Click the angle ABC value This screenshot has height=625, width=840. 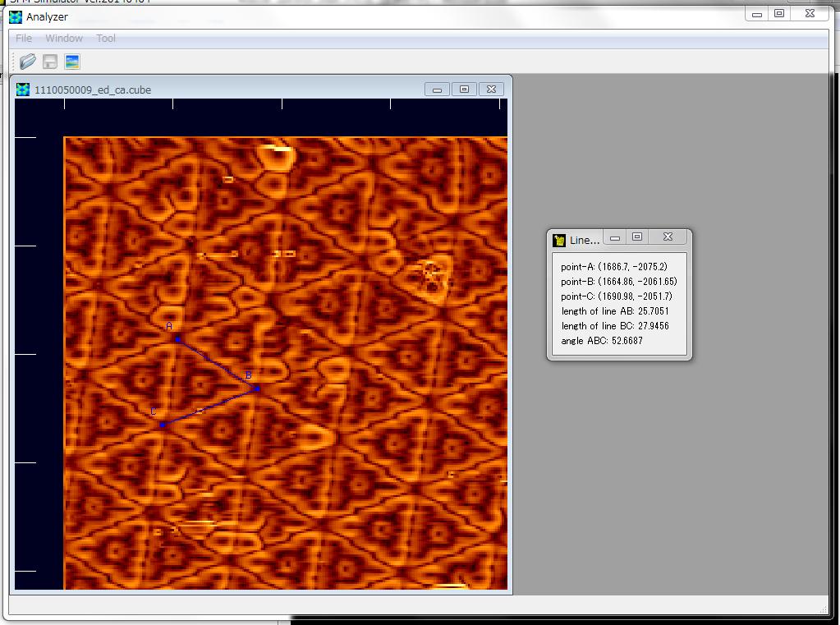pyautogui.click(x=627, y=341)
